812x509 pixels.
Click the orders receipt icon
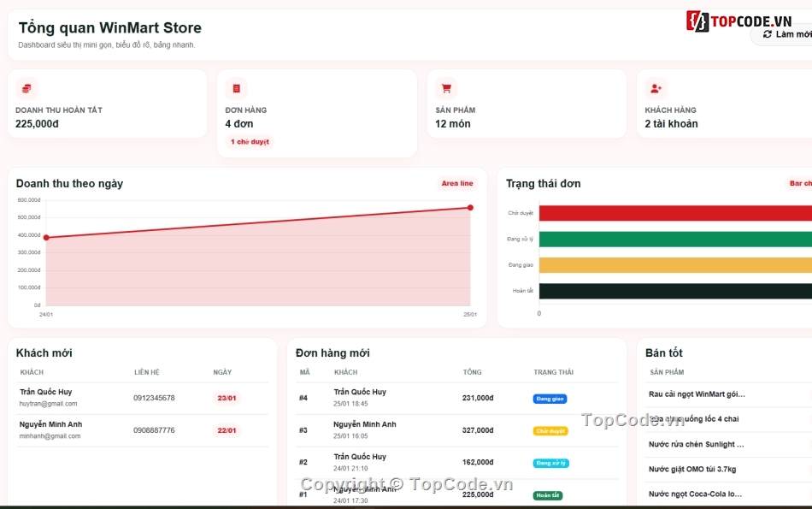[x=236, y=89]
